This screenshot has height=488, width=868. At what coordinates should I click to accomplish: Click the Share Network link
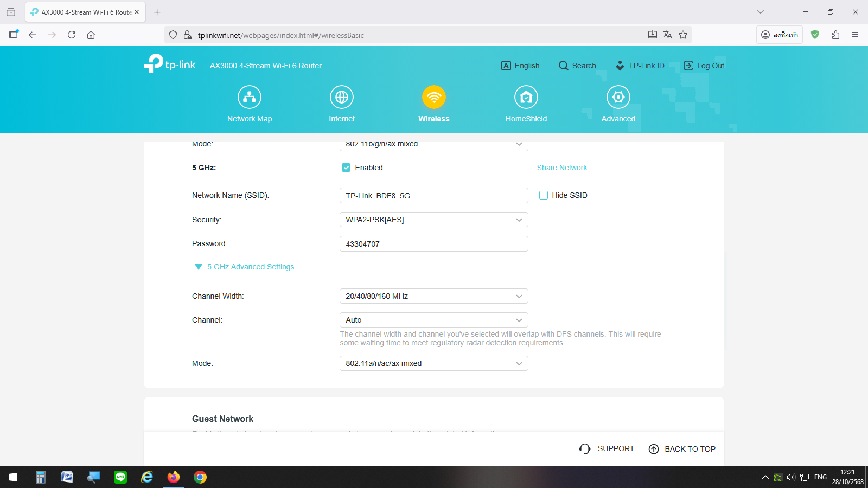tap(561, 168)
